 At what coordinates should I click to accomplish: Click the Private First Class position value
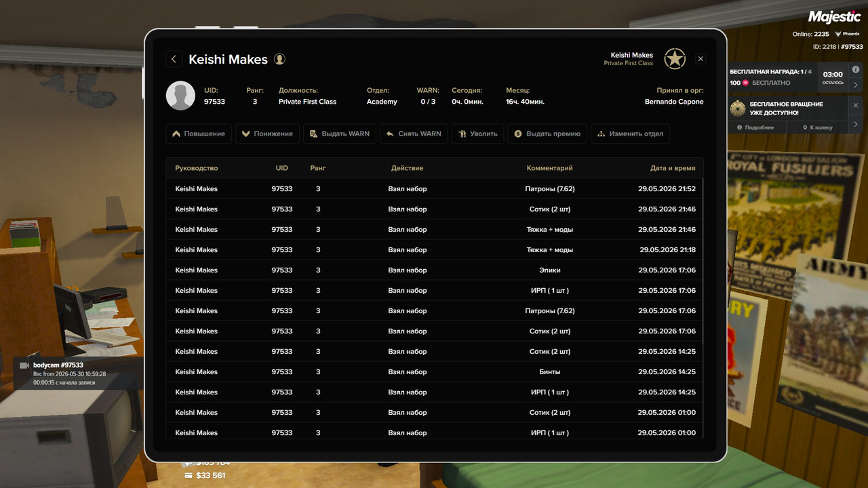tap(307, 102)
